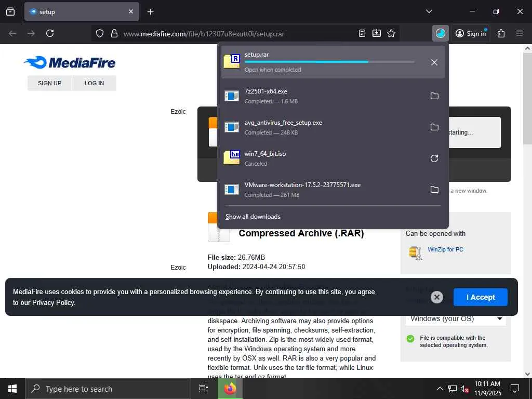Click Show all downloads

pyautogui.click(x=253, y=217)
